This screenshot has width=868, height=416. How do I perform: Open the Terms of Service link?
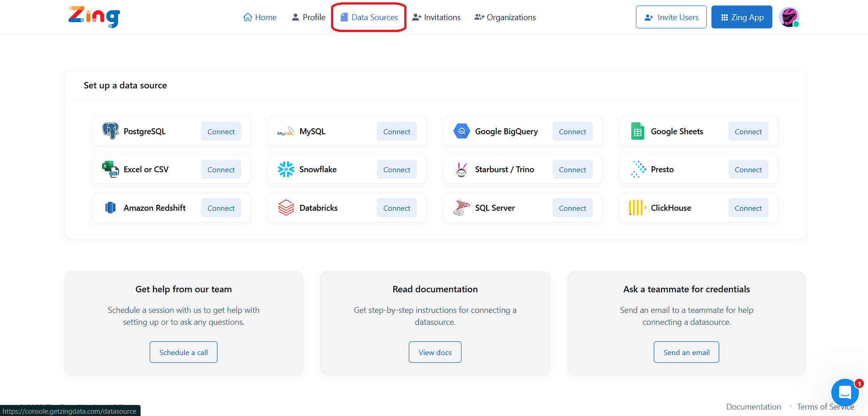(825, 406)
